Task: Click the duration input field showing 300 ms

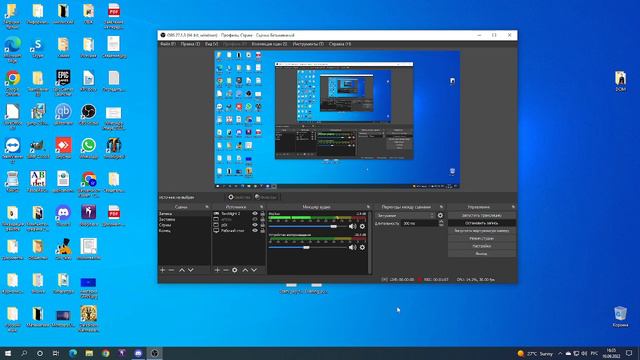Action: point(420,223)
